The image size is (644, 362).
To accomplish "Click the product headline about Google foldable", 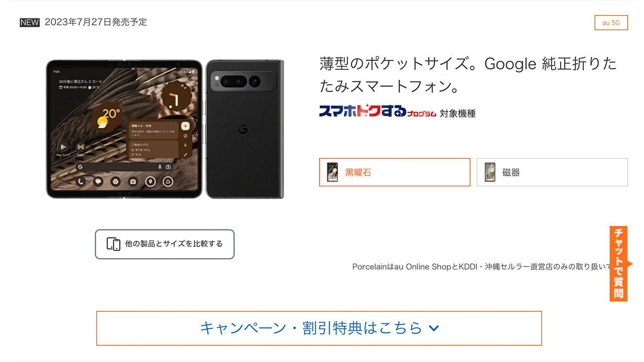I will [468, 75].
